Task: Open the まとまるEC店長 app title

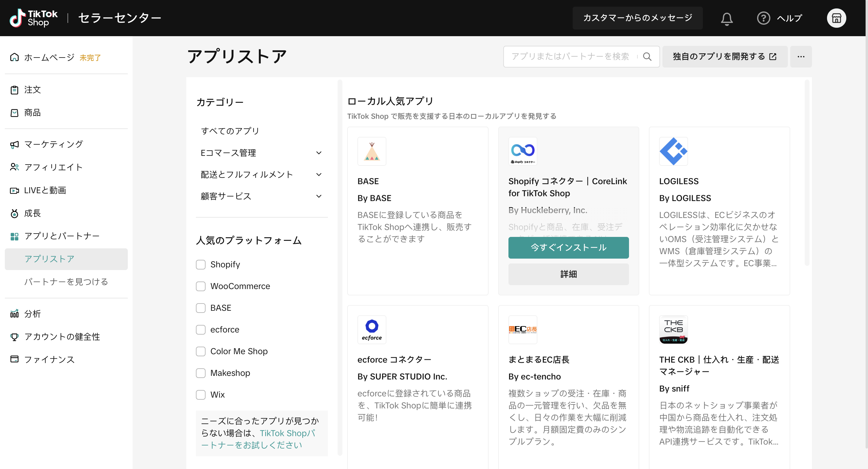Action: (x=539, y=360)
